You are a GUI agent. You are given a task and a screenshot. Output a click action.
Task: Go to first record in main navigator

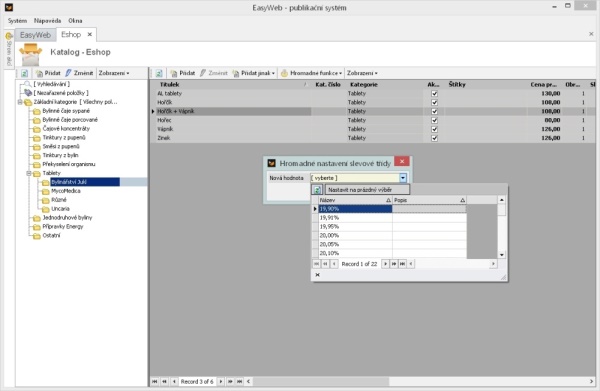click(x=155, y=381)
